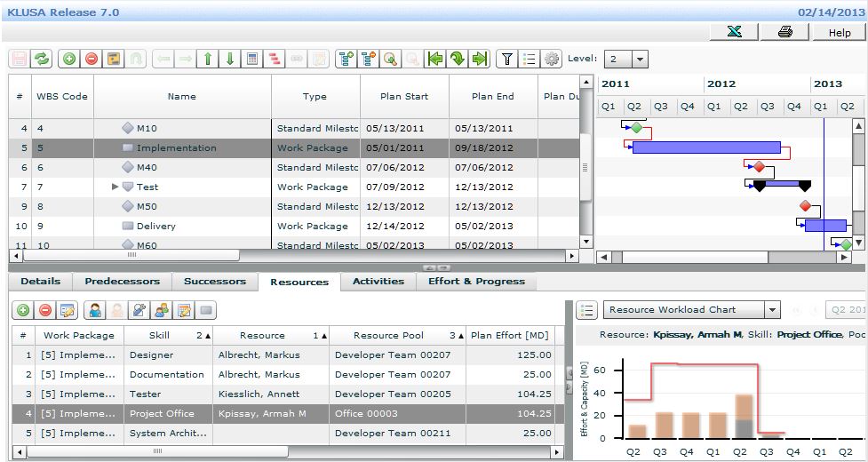
Task: Click the red Gantt bars icon
Action: (274, 59)
